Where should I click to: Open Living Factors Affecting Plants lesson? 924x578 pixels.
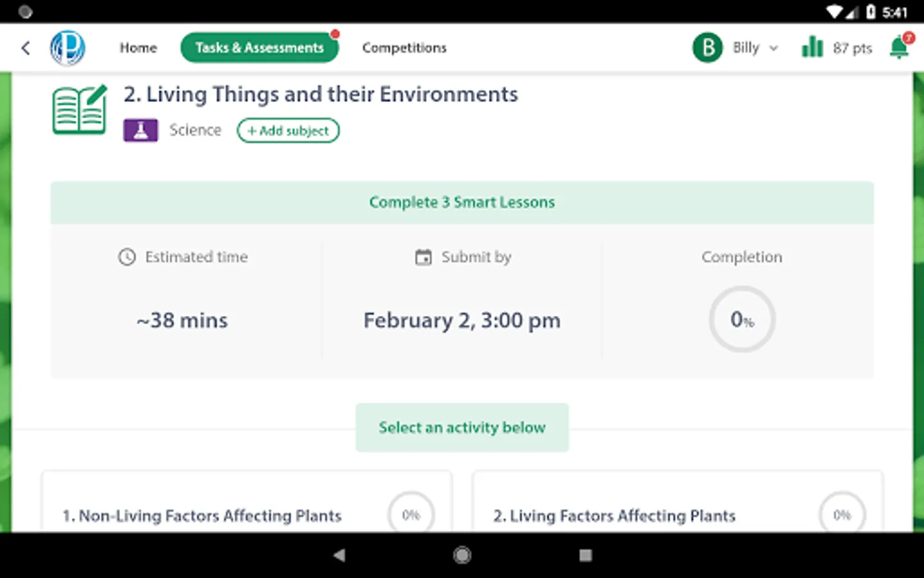point(614,515)
